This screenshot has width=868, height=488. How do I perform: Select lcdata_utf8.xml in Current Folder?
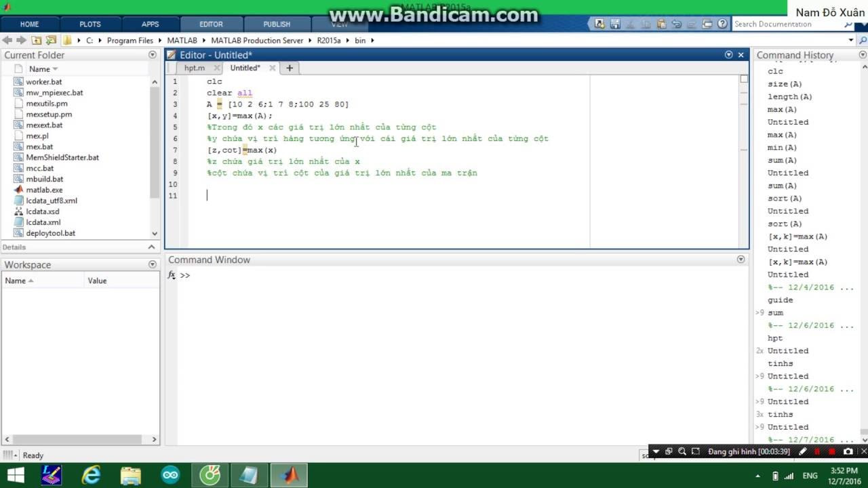coord(52,201)
